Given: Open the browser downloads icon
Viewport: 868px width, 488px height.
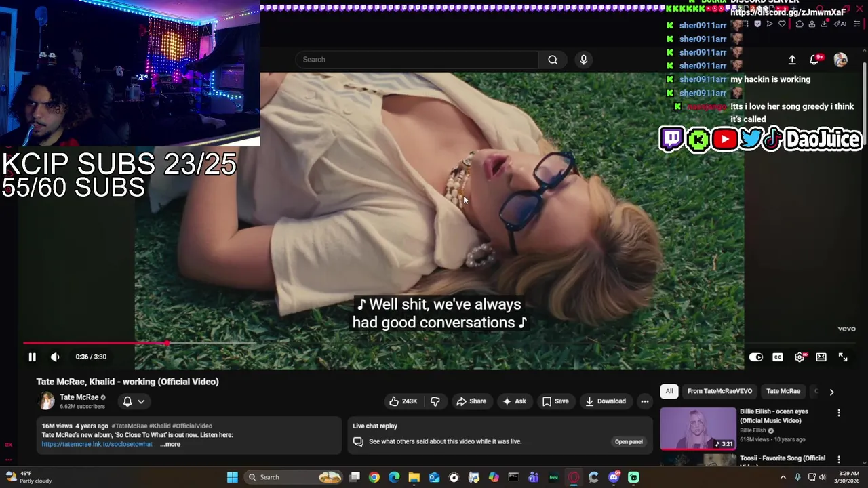Looking at the screenshot, I should pos(824,24).
